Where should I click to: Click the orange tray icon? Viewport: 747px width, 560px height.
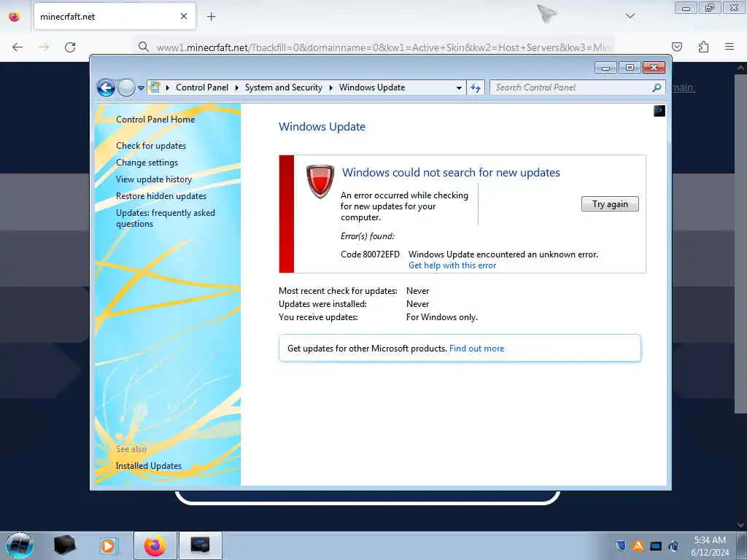pos(638,545)
